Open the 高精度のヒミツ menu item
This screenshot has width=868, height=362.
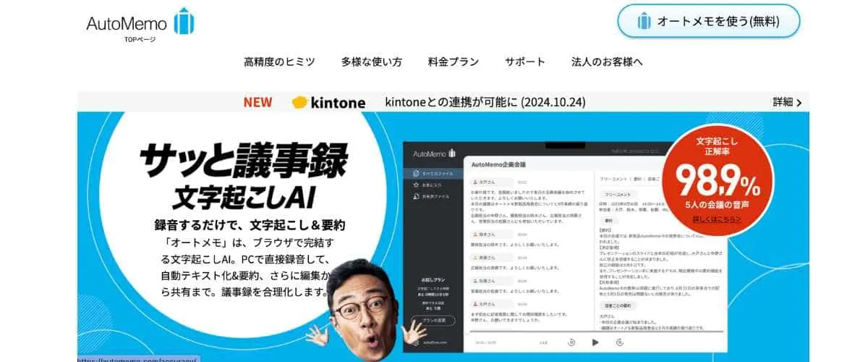click(x=279, y=62)
